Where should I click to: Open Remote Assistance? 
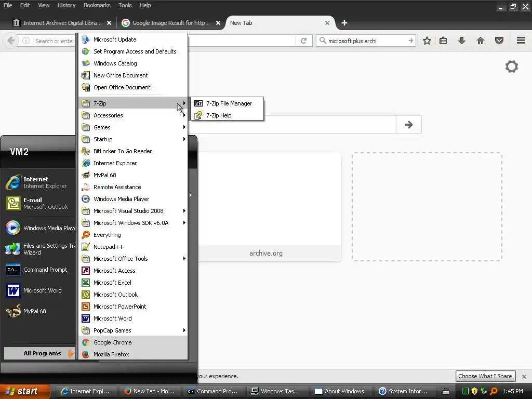click(133, 187)
